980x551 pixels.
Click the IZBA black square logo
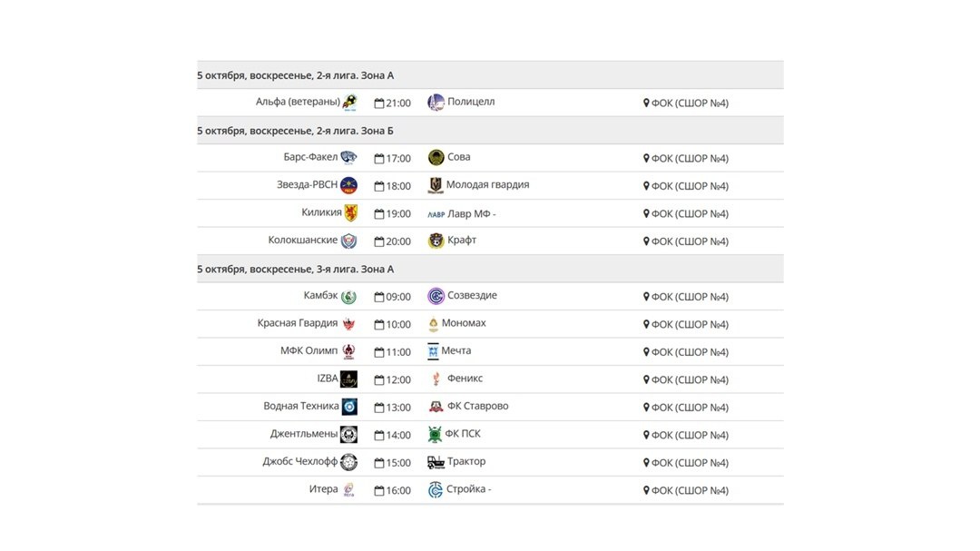[348, 379]
